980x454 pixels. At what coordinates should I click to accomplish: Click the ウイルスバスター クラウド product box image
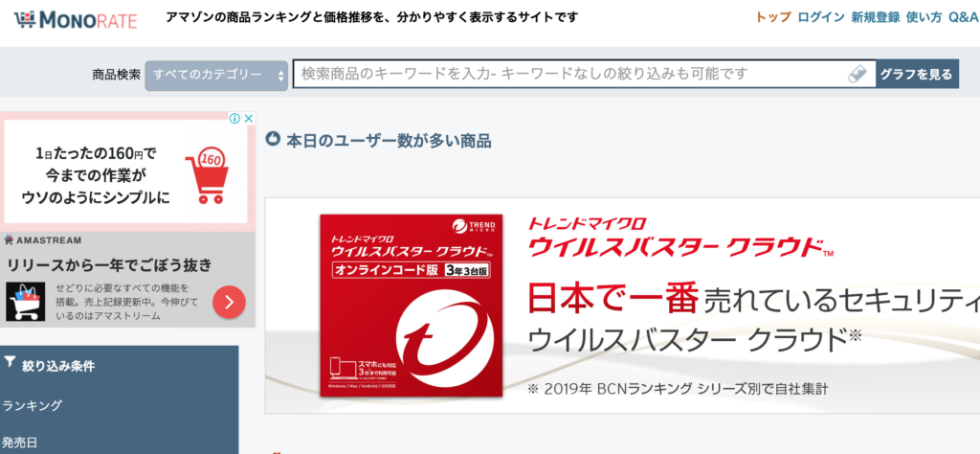(x=412, y=306)
